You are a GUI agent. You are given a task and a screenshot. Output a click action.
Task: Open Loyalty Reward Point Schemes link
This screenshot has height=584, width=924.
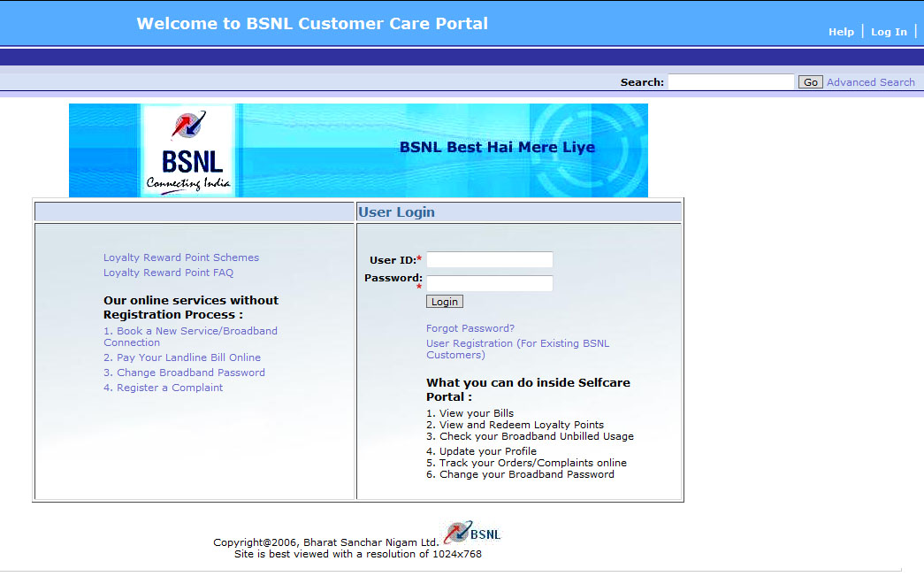point(181,257)
